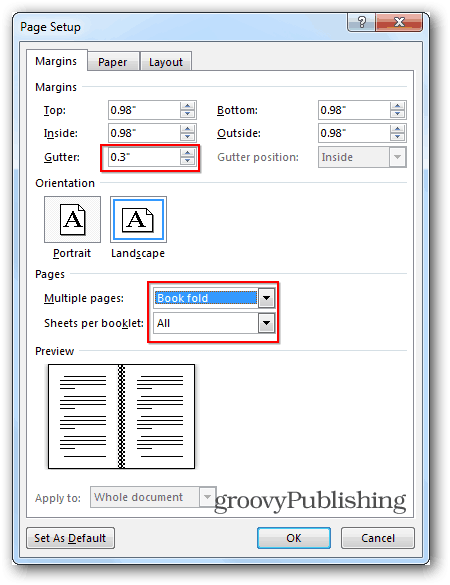Click the Cancel button
The width and height of the screenshot is (450, 585).
378,538
